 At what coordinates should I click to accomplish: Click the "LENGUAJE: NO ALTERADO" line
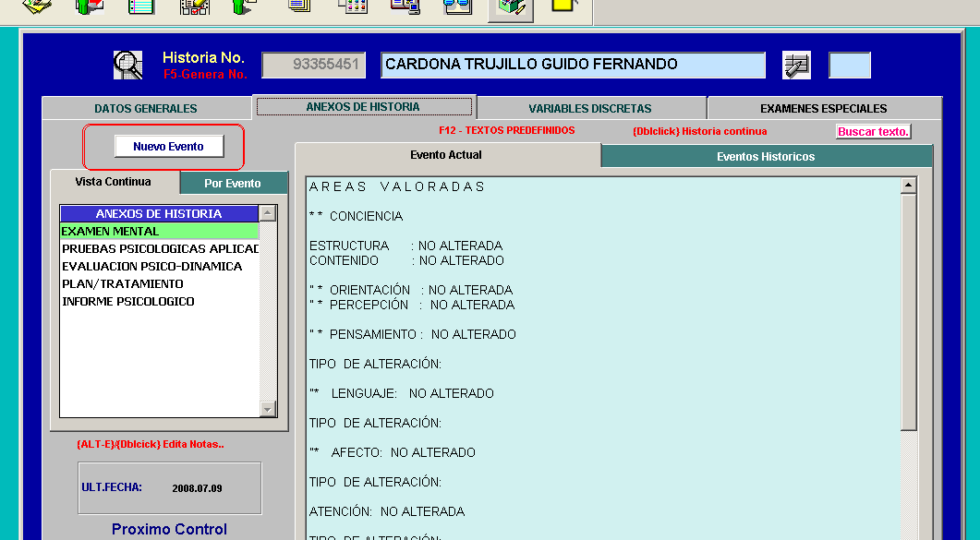pos(401,393)
